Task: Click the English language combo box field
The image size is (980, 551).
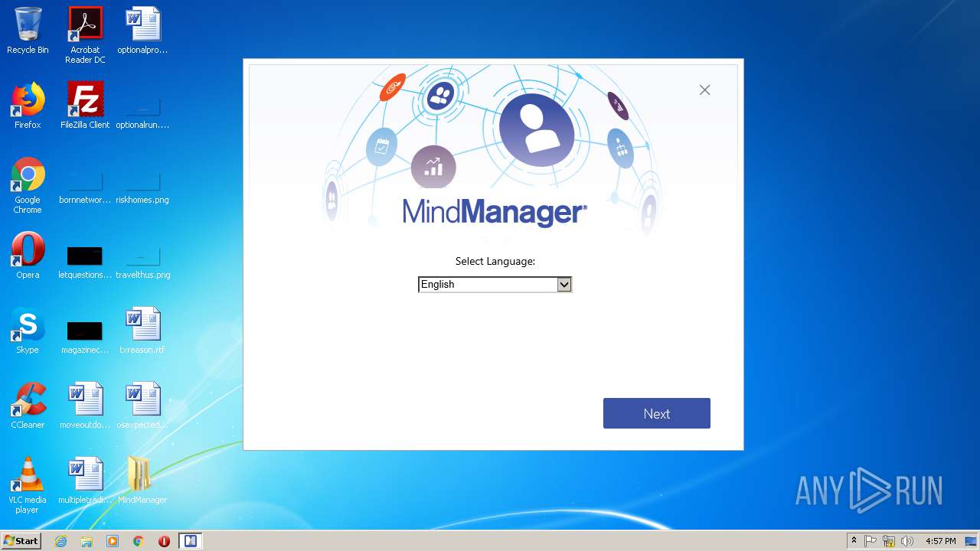Action: 495,285
